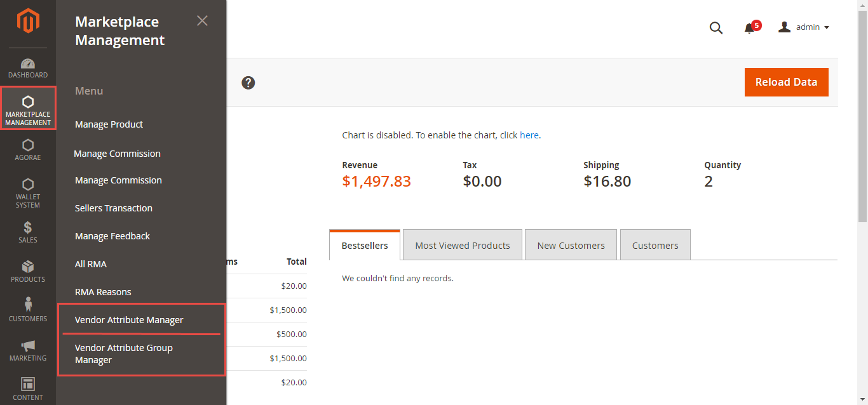Click the help question mark icon
Screen dimensions: 868x405
(248, 83)
